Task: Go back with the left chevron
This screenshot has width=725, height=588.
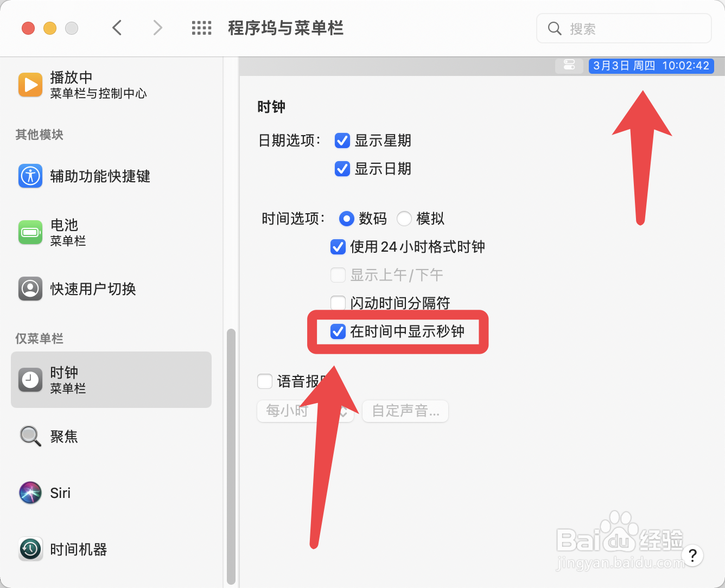Action: tap(117, 28)
